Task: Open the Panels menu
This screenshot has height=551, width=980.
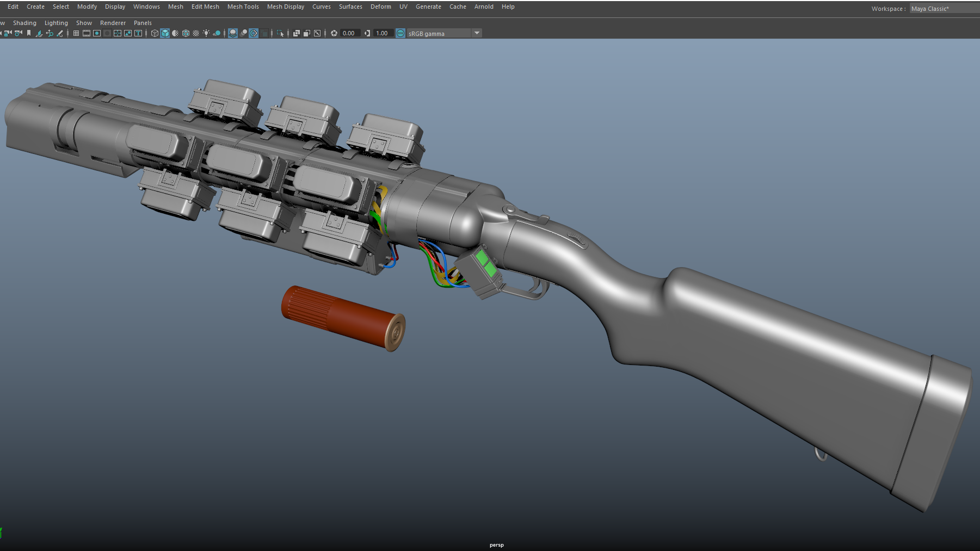Action: (x=143, y=23)
